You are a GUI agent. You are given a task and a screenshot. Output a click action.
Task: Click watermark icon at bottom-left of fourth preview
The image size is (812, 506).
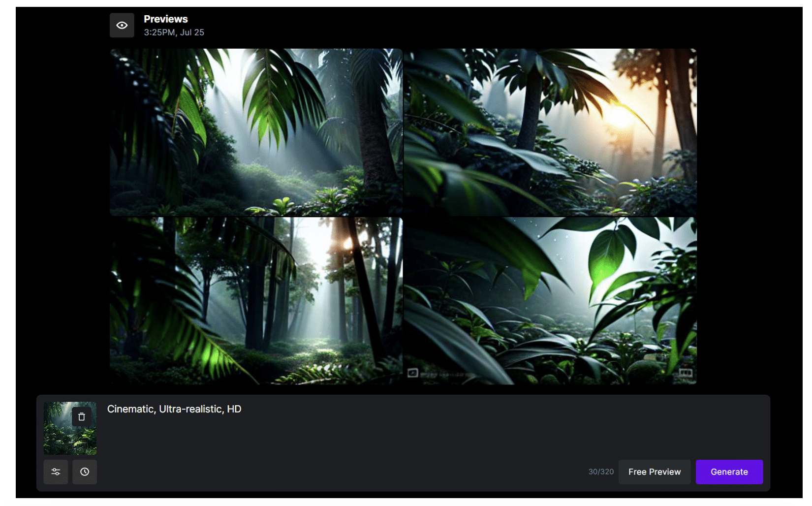413,373
